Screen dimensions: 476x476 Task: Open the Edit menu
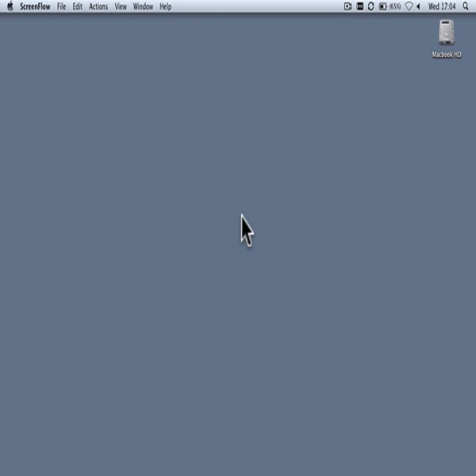[x=77, y=6]
